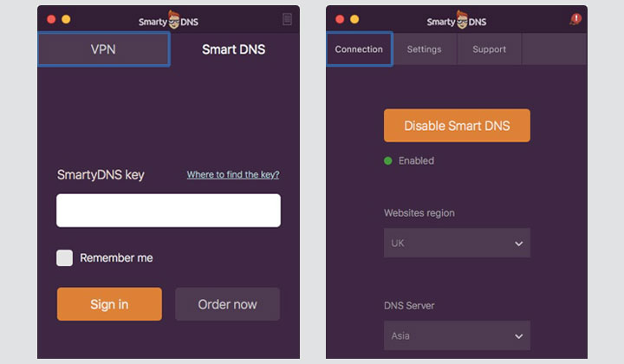
Task: Close the connection window with red button
Action: click(340, 19)
